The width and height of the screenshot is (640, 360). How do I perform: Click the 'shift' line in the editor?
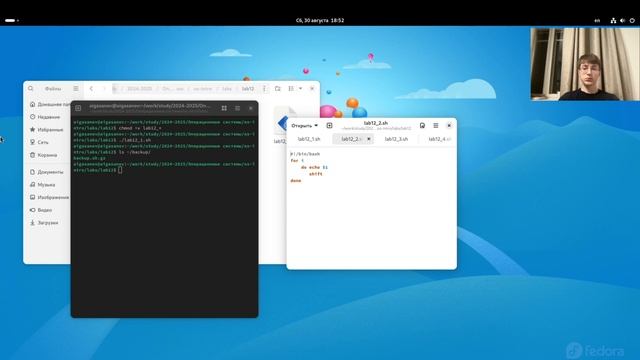click(x=316, y=174)
